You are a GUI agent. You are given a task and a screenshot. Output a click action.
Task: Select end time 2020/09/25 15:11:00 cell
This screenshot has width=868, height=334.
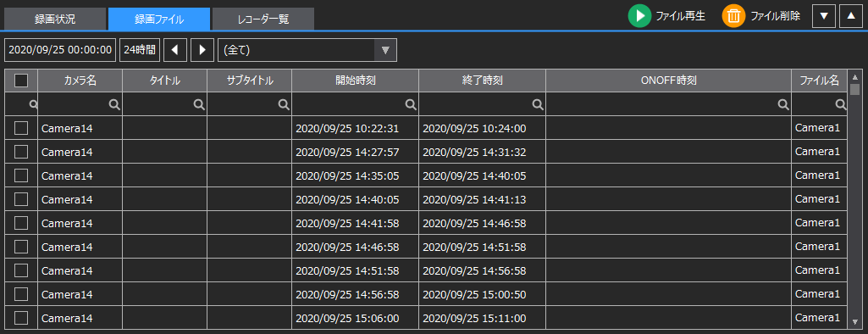[482, 319]
